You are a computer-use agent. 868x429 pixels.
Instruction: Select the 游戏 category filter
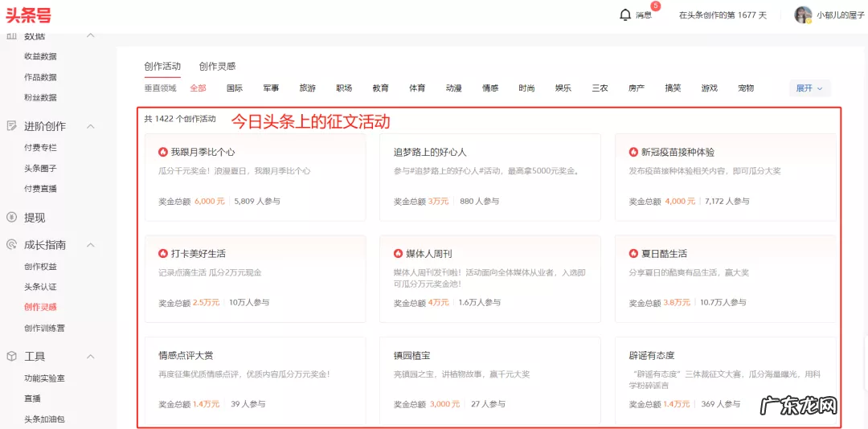tap(709, 88)
